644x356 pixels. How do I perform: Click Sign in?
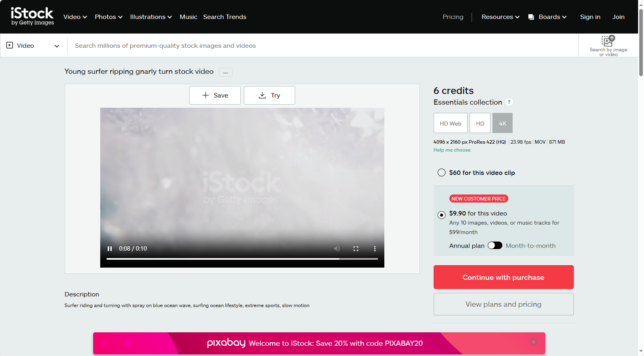click(590, 17)
